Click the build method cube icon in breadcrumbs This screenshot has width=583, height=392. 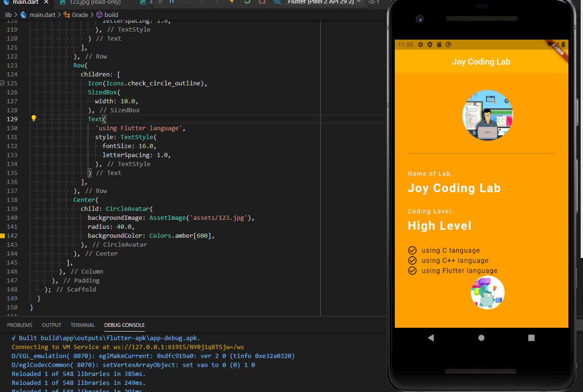[100, 15]
